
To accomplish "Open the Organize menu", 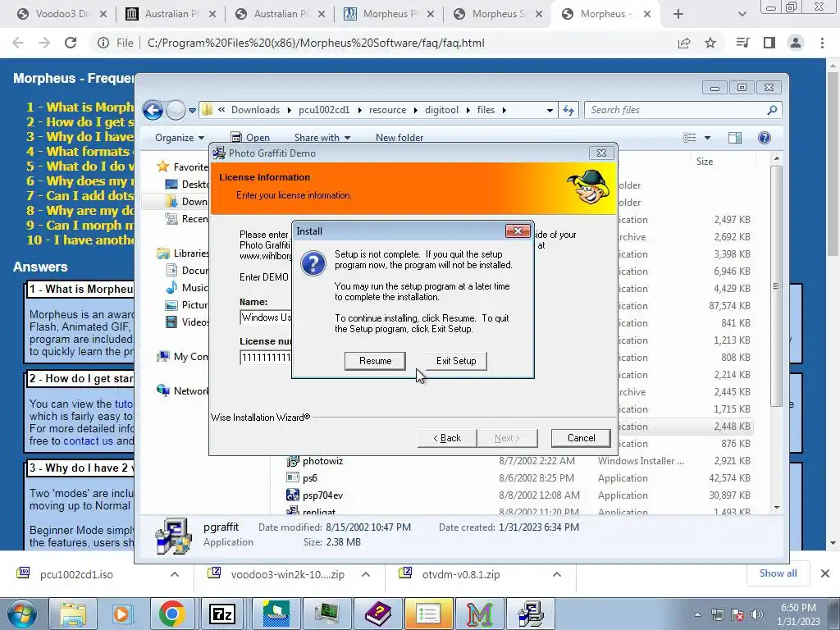I will pyautogui.click(x=180, y=138).
